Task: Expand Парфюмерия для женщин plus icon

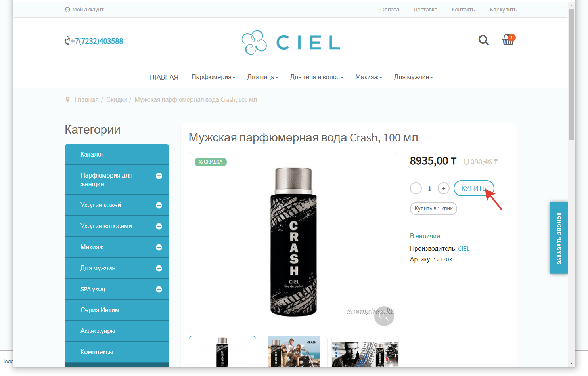Action: [x=159, y=176]
